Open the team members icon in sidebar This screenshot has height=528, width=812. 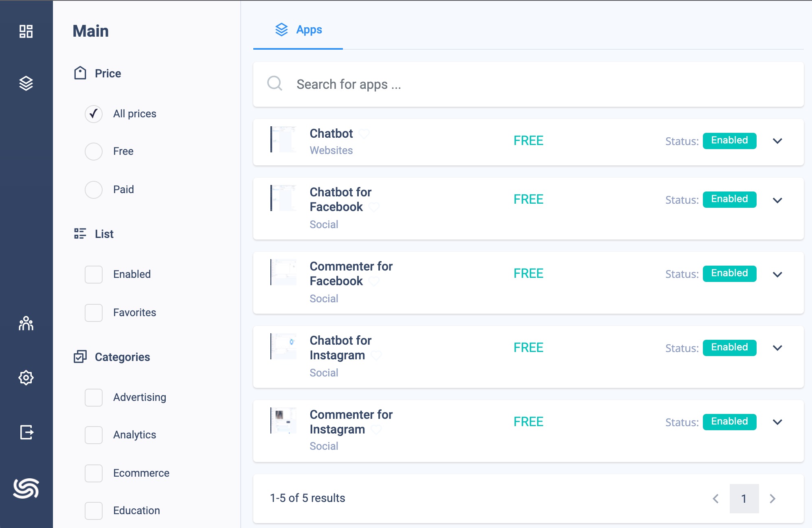[x=26, y=323]
